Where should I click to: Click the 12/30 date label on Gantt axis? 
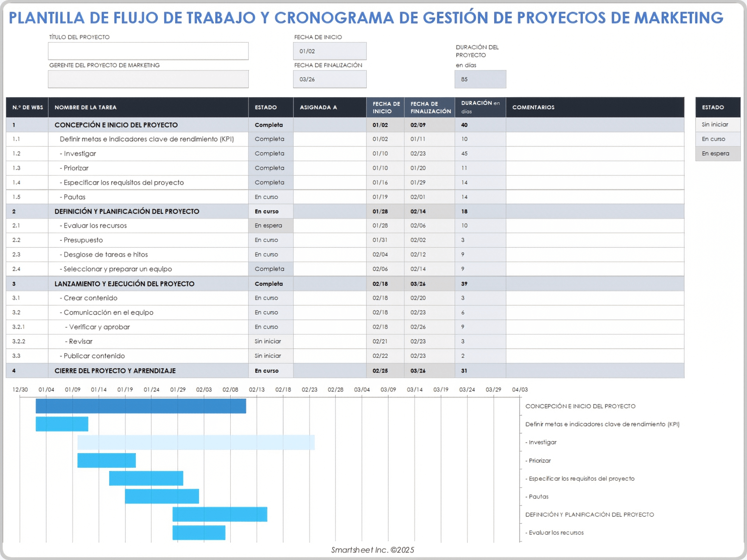(x=20, y=389)
